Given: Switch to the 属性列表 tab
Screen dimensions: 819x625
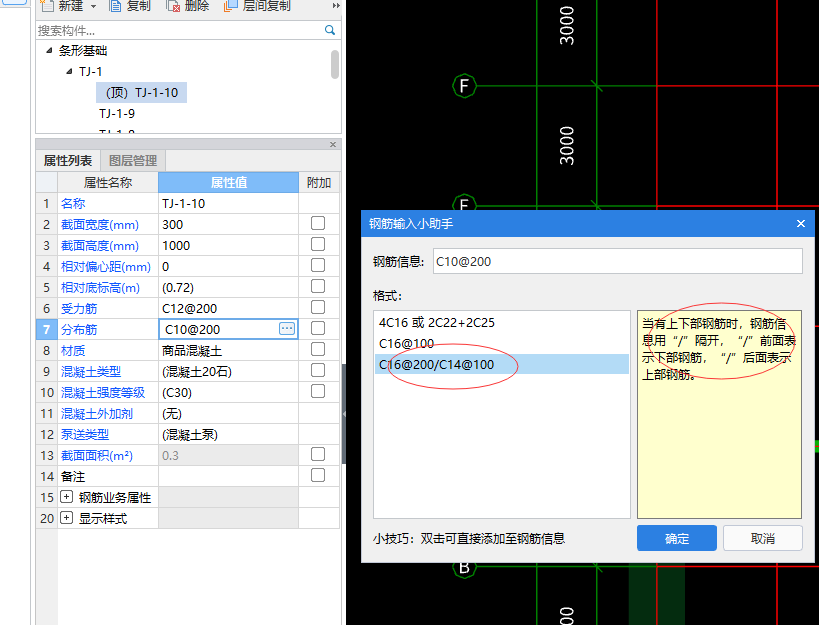Looking at the screenshot, I should coord(68,160).
